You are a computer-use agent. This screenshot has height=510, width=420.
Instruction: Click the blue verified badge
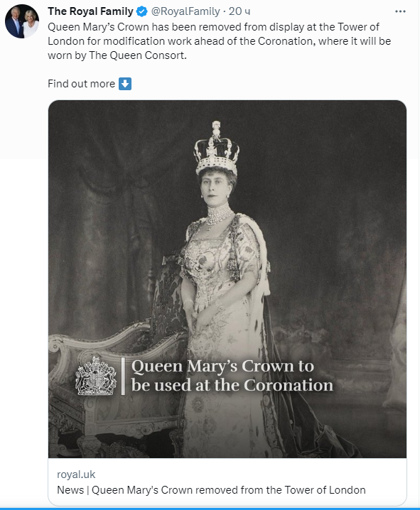coord(142,11)
